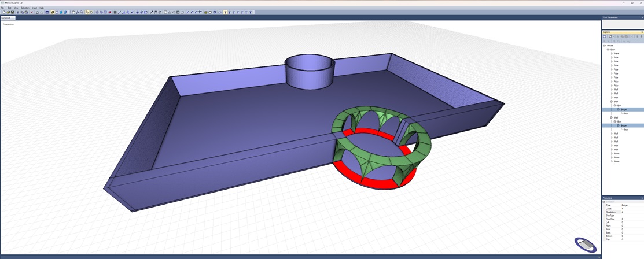Open the File menu
Screen dimensions: 644x259
click(2, 8)
